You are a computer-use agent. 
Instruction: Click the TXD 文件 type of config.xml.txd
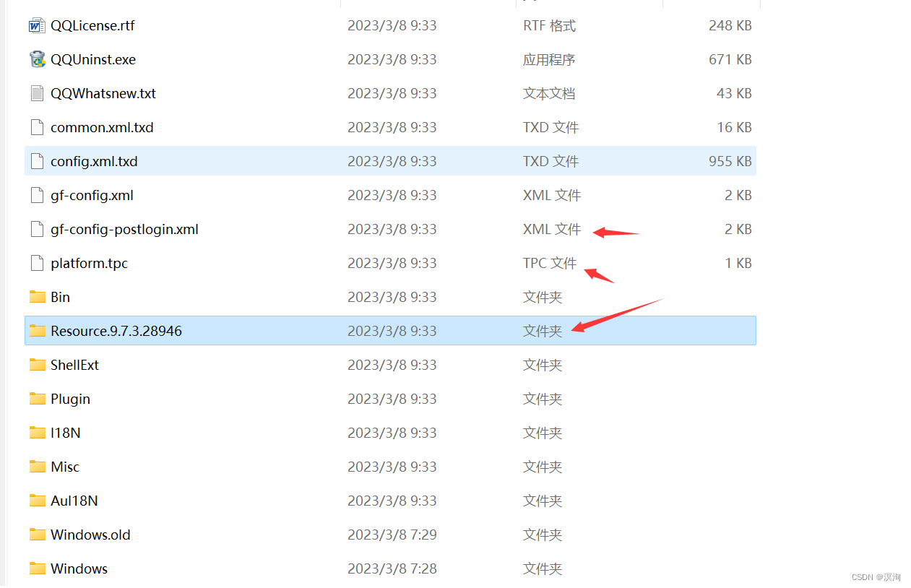551,162
